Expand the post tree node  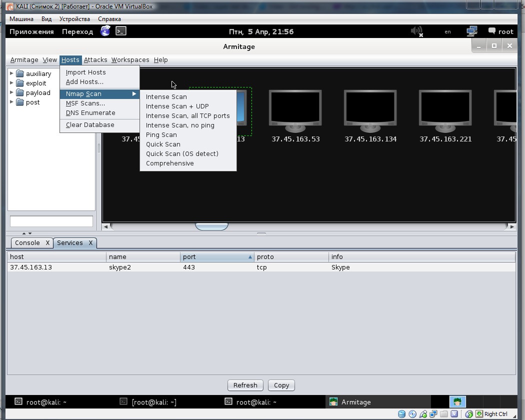(11, 102)
